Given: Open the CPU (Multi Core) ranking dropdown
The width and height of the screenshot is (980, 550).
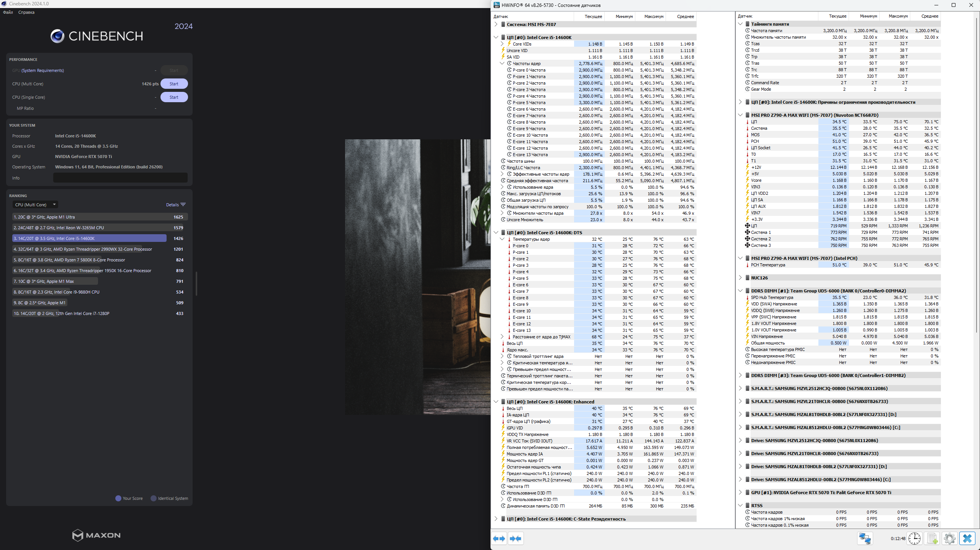Looking at the screenshot, I should click(x=35, y=205).
